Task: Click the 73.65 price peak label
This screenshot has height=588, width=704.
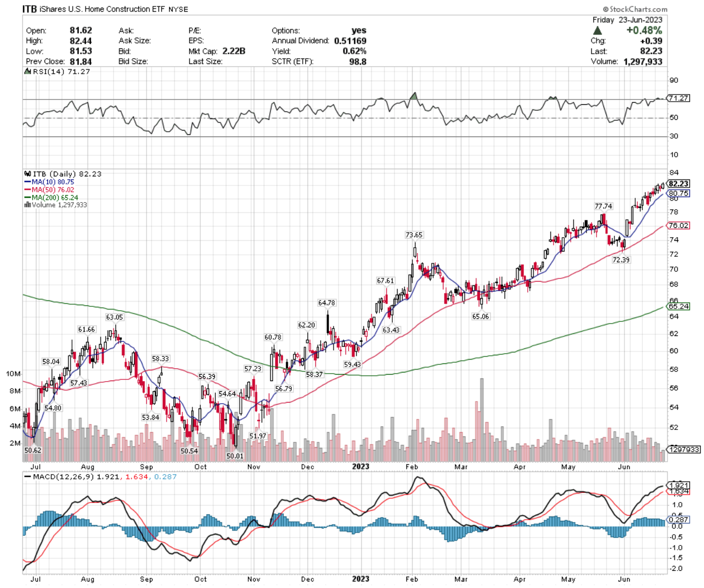Action: point(414,235)
